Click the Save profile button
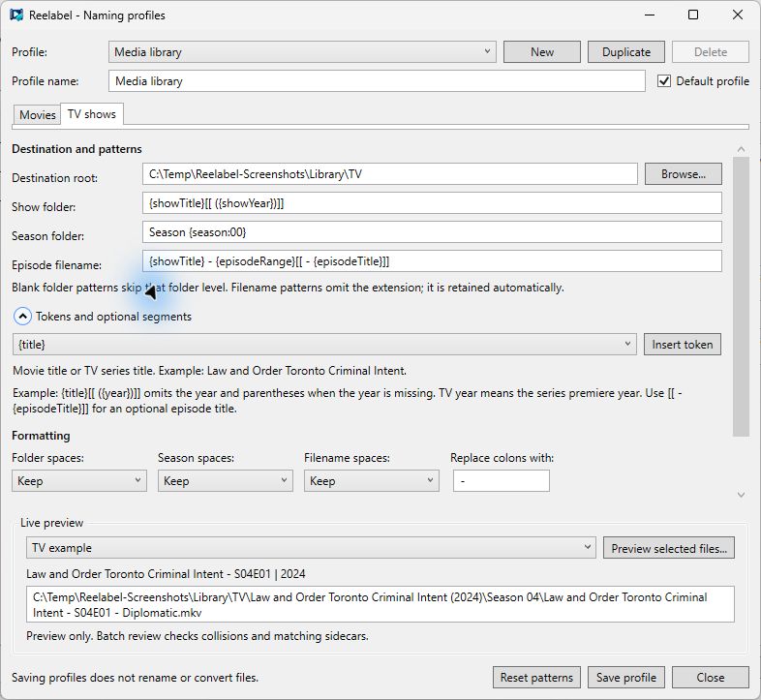Viewport: 761px width, 700px height. pyautogui.click(x=625, y=677)
